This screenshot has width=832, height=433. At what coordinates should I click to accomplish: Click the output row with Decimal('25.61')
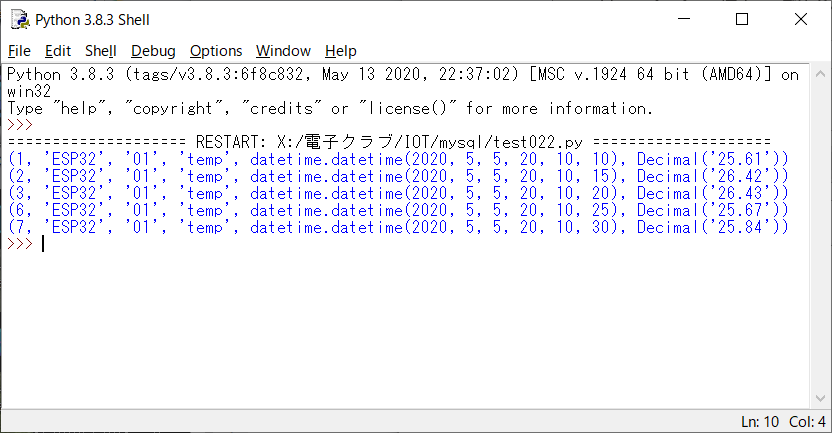(x=398, y=159)
